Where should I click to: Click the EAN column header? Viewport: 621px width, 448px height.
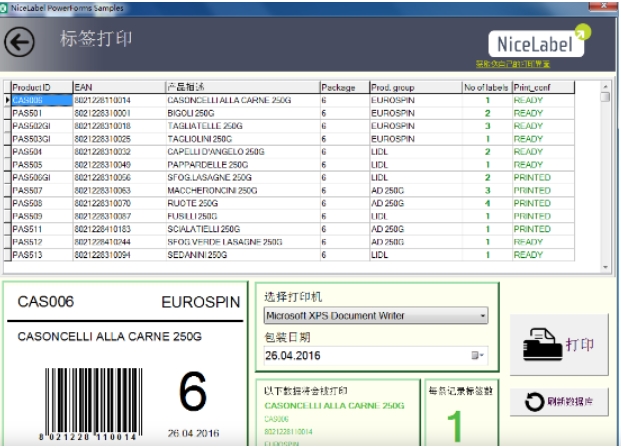[119, 87]
